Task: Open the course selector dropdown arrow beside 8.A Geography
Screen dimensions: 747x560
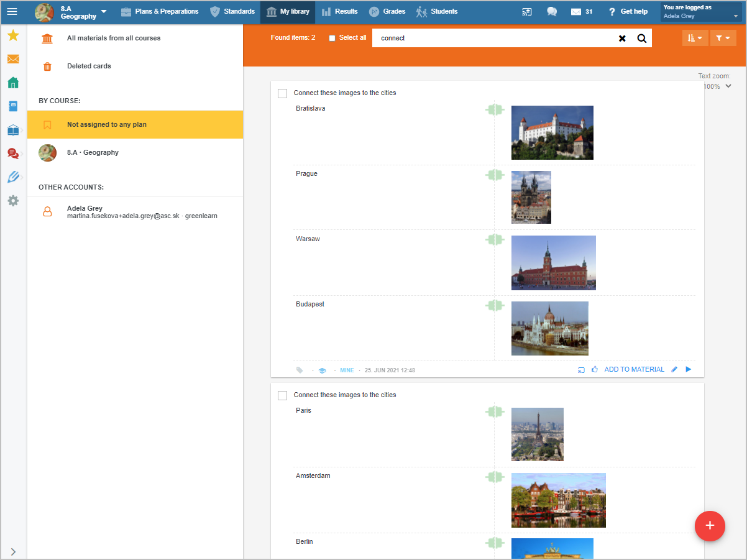Action: (x=104, y=12)
